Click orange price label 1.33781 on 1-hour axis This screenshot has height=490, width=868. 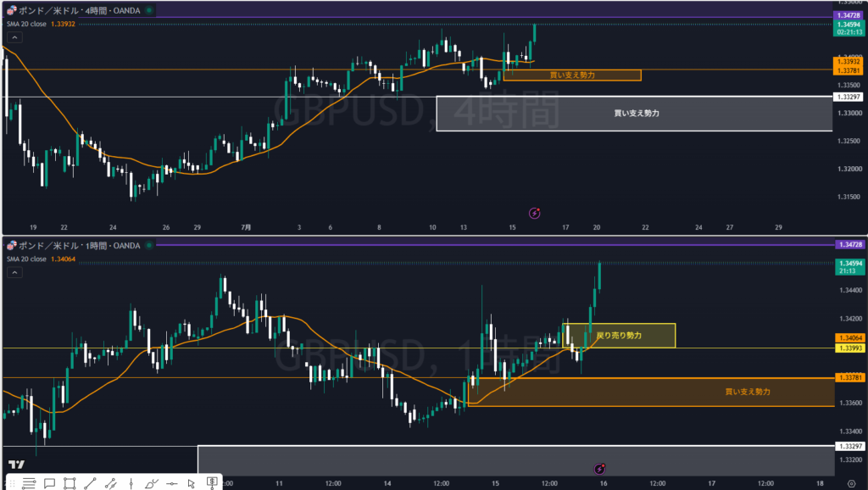click(849, 377)
